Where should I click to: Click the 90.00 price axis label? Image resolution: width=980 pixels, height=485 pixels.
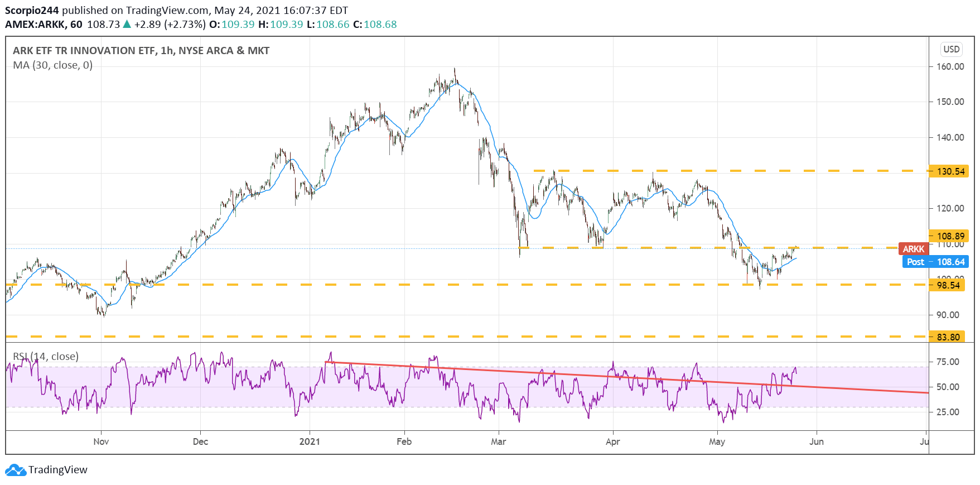[x=948, y=315]
